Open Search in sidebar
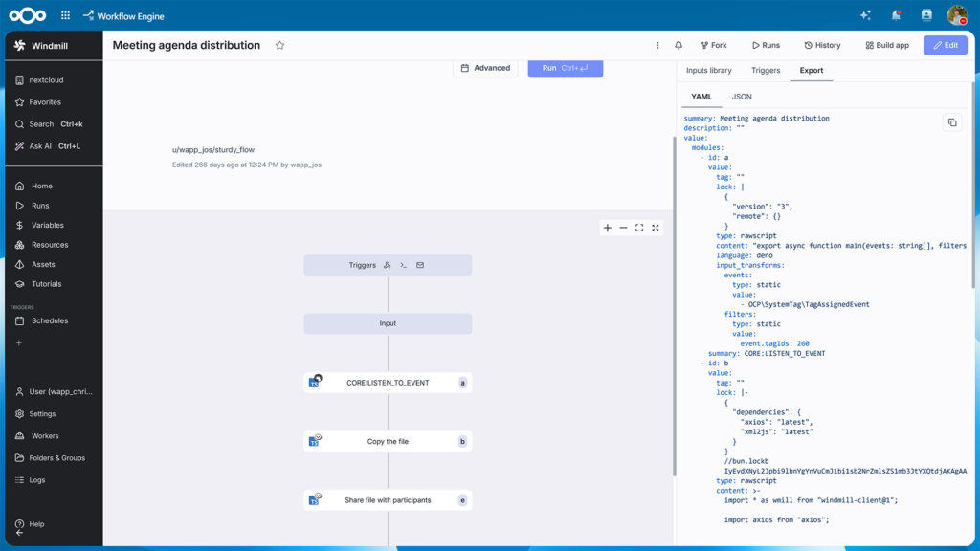This screenshot has height=551, width=980. tap(54, 124)
